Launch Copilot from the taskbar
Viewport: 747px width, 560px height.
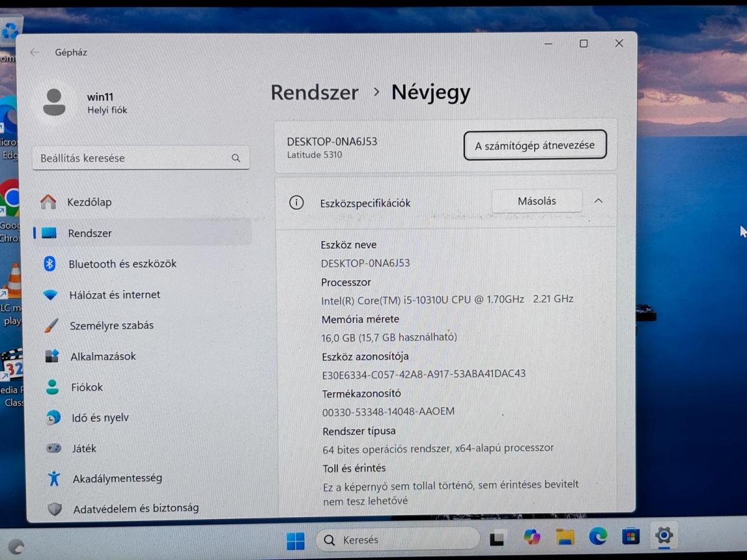point(532,536)
